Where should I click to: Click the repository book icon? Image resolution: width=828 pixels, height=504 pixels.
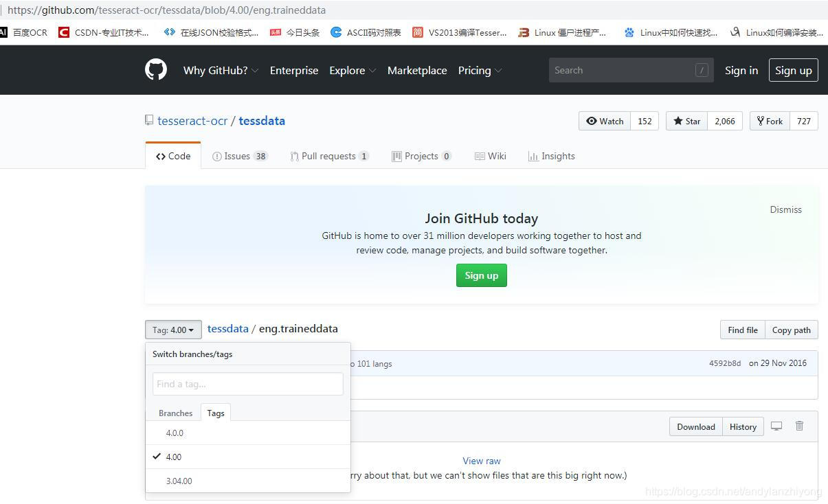149,121
